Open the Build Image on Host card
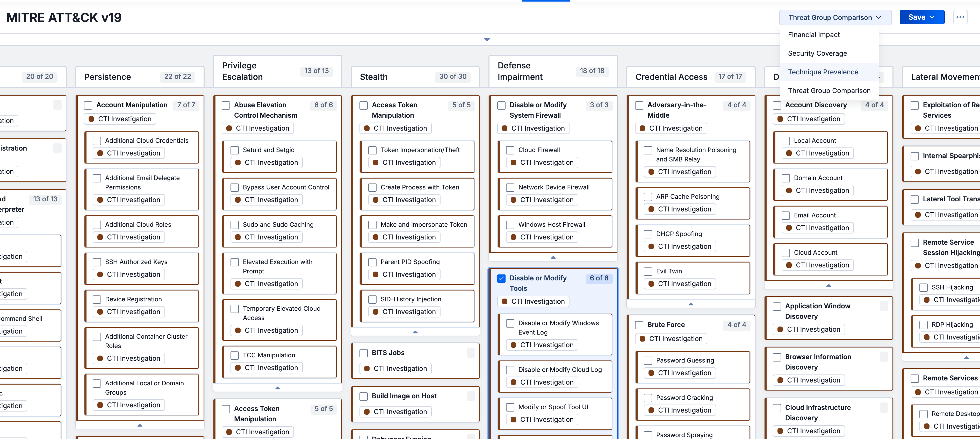This screenshot has height=439, width=980. (415, 404)
